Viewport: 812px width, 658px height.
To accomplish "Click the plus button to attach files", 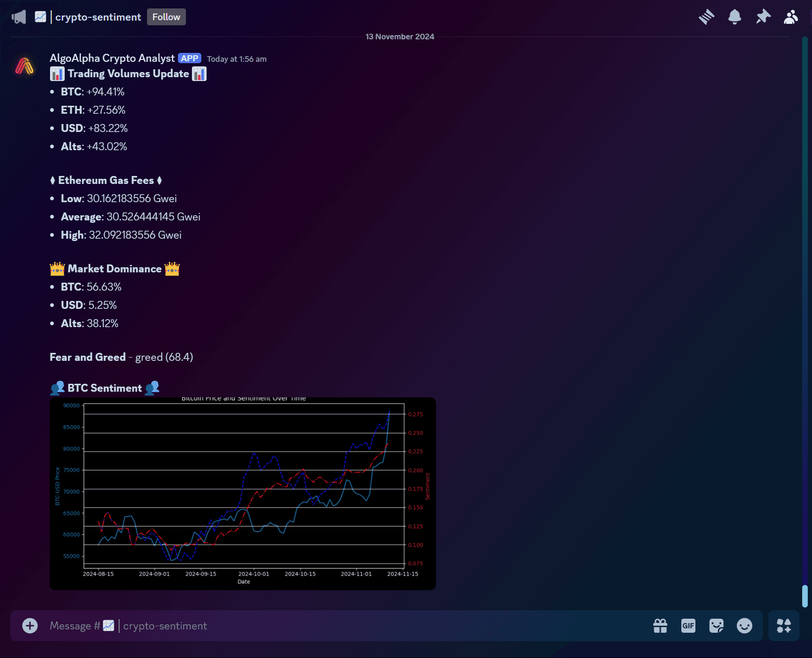I will 30,626.
